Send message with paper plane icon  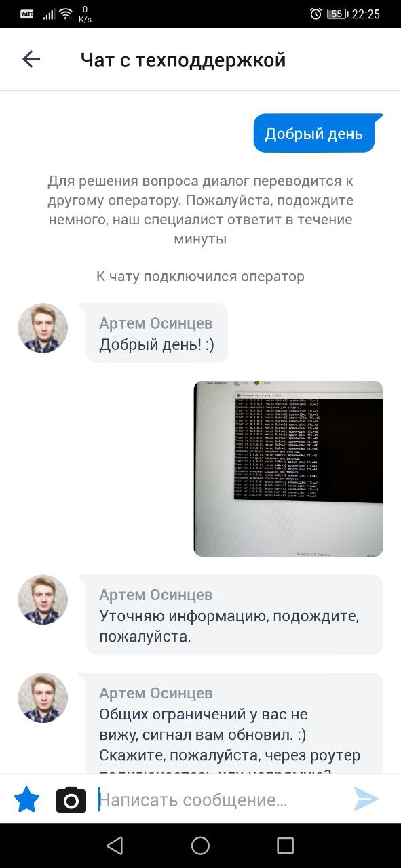(x=366, y=799)
